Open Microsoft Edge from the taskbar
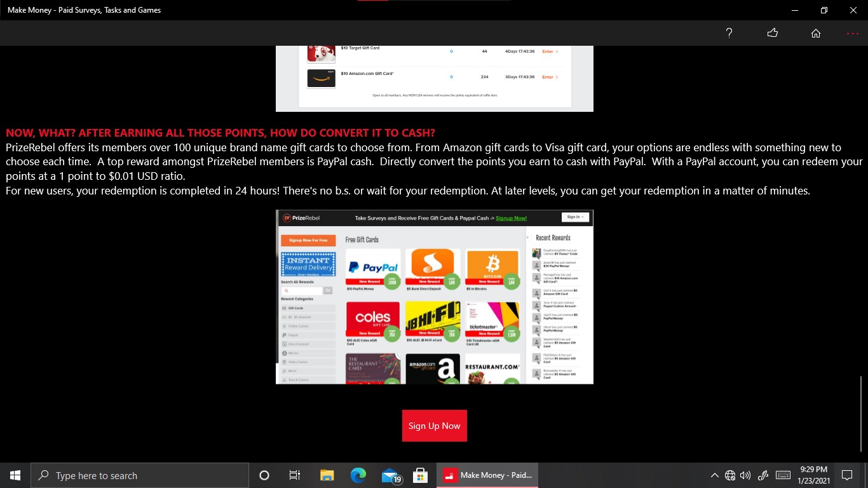 pos(358,475)
